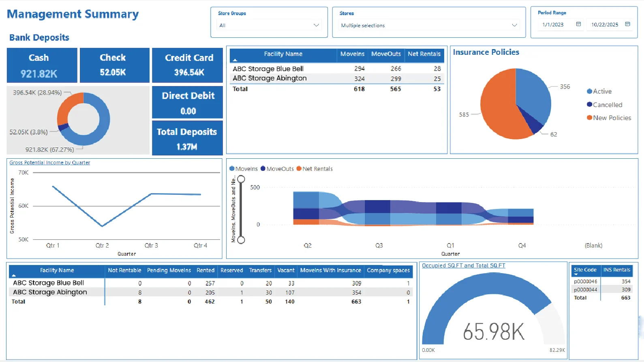Image resolution: width=644 pixels, height=362 pixels.
Task: Open the Stores multiple selections dropdown
Action: 514,25
